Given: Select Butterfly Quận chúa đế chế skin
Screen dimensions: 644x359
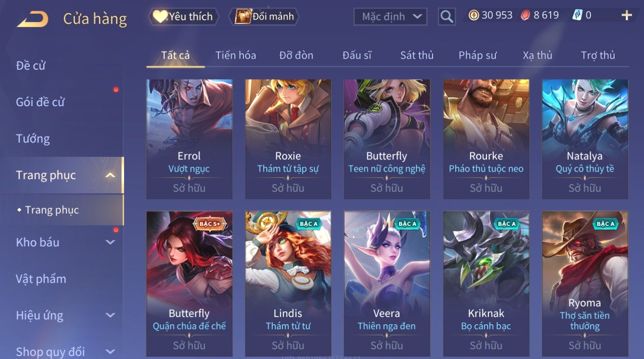Looking at the screenshot, I should tap(189, 284).
